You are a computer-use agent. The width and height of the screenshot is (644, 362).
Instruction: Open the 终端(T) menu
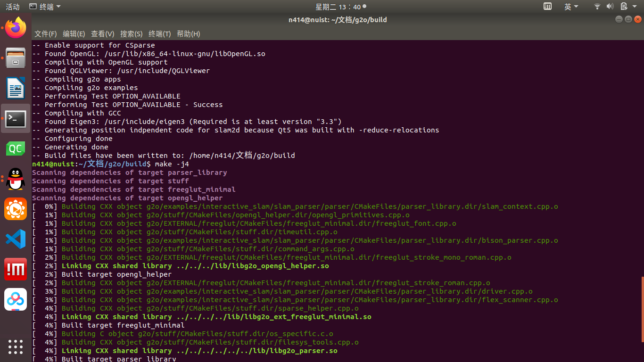tap(160, 34)
